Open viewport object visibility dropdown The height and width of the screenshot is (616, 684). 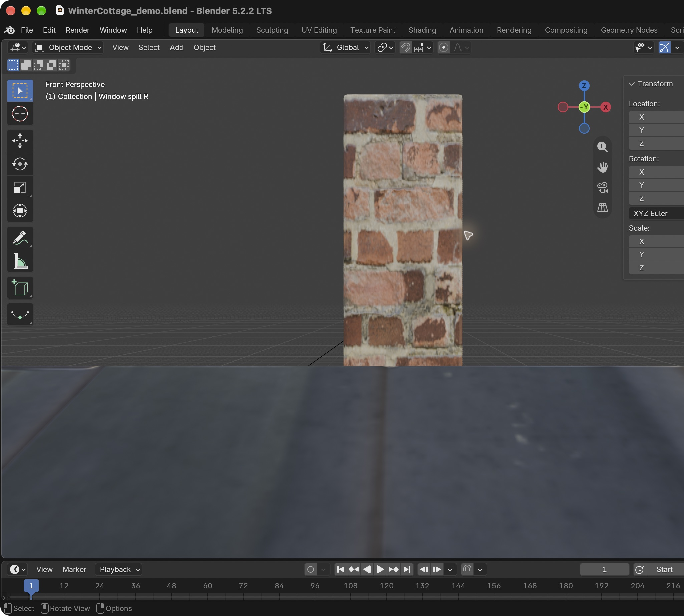coord(644,47)
